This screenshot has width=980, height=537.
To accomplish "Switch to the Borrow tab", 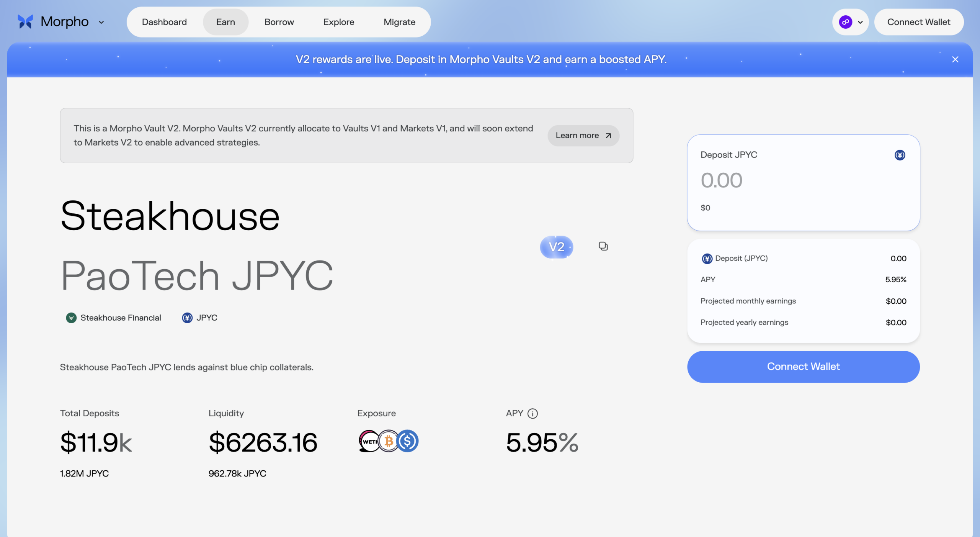I will pyautogui.click(x=279, y=22).
